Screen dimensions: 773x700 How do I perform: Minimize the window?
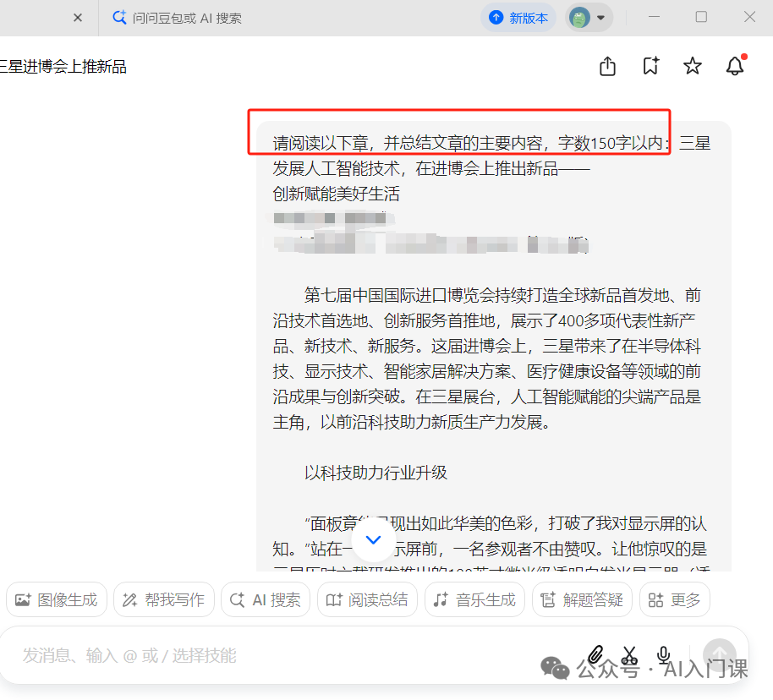click(x=655, y=17)
